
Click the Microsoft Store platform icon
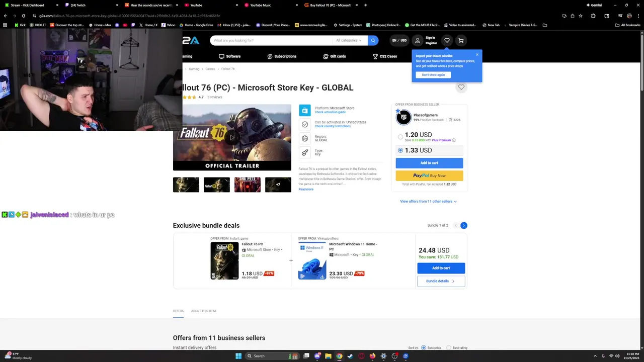[304, 110]
